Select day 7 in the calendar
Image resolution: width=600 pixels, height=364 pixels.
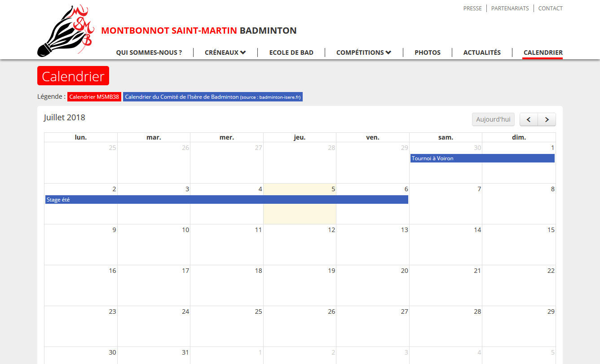click(446, 204)
